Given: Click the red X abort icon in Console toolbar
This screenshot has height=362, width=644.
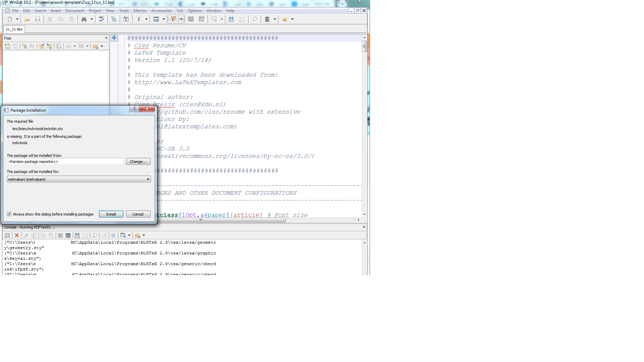Looking at the screenshot, I should [x=17, y=235].
